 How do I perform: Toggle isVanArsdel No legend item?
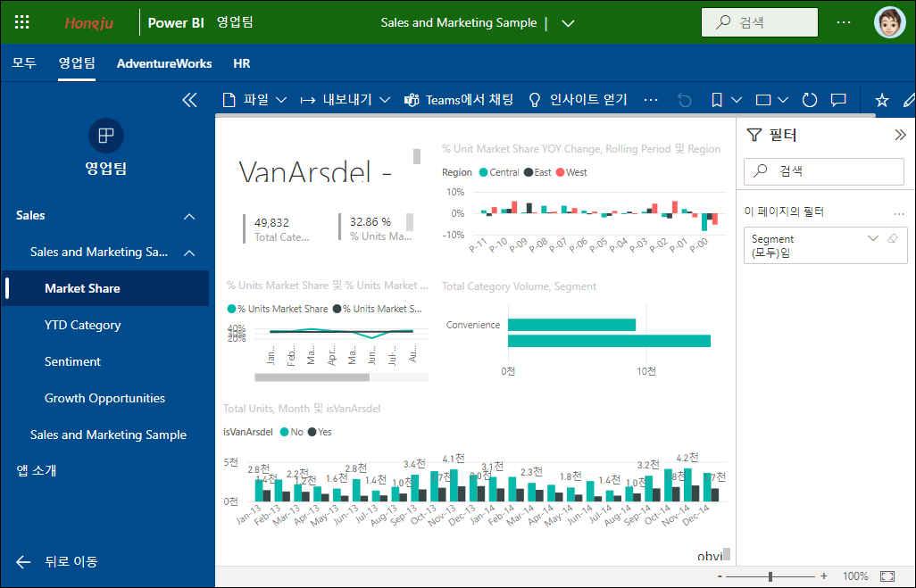292,432
